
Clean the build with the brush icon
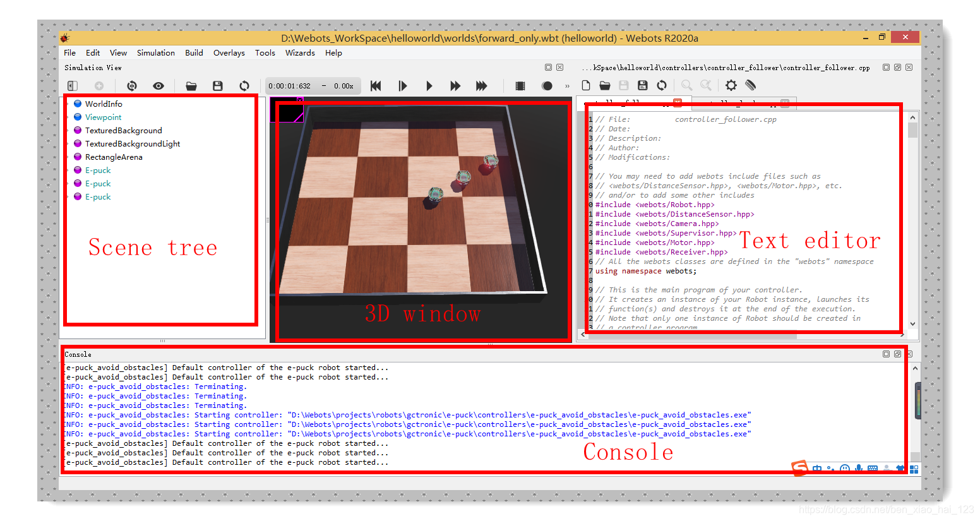(750, 85)
